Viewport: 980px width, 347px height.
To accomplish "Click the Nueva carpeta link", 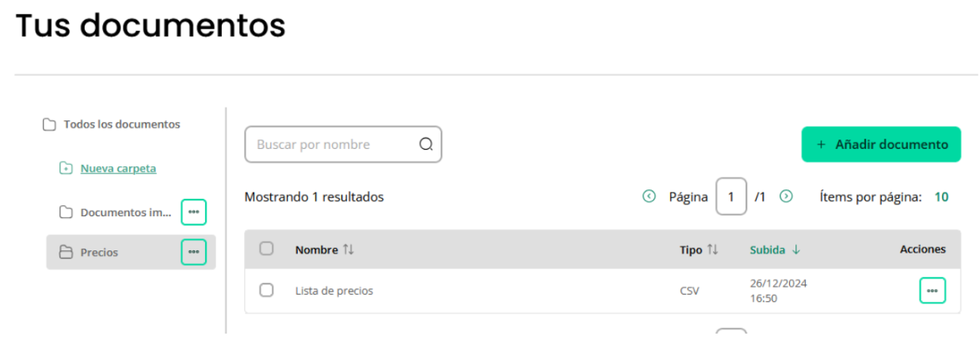I will tap(118, 168).
